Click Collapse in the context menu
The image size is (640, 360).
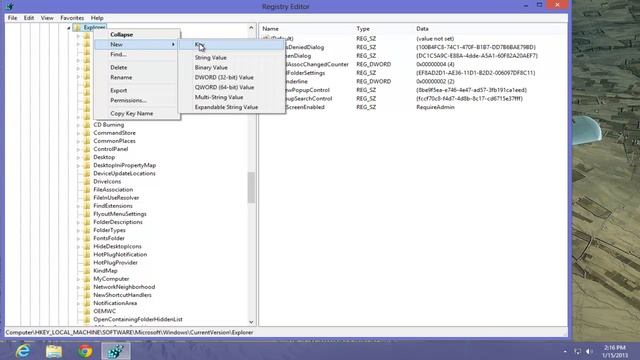coord(137,35)
